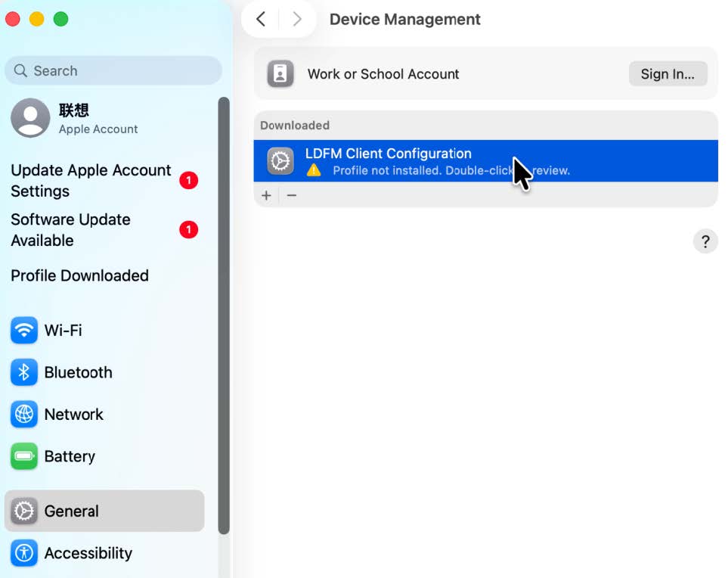Click the Battery sidebar icon
This screenshot has width=728, height=578.
coord(24,455)
